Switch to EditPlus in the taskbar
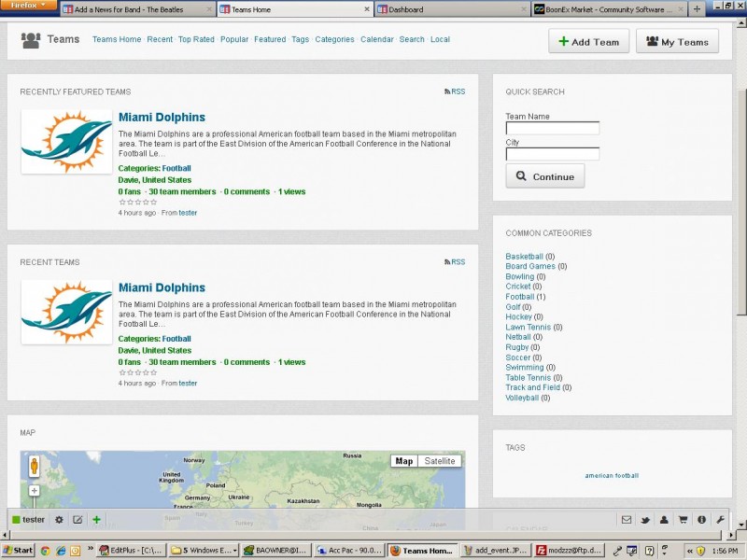This screenshot has height=560, width=747. tap(133, 551)
